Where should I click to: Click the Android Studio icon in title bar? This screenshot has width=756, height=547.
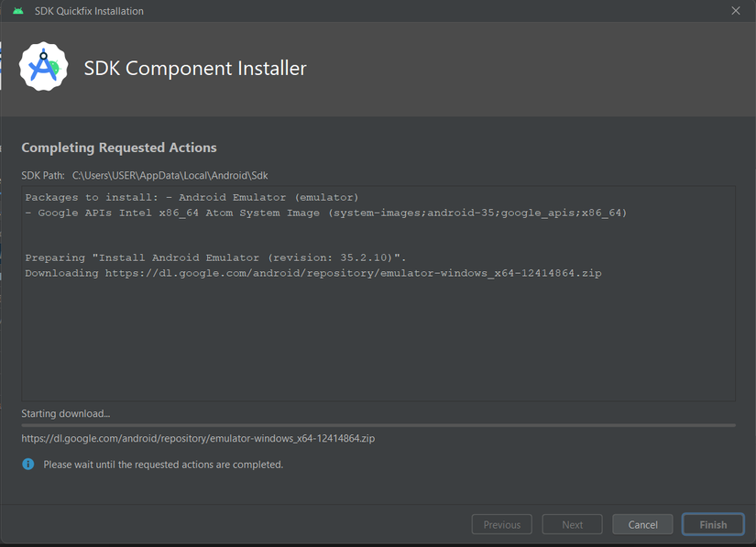pos(18,11)
